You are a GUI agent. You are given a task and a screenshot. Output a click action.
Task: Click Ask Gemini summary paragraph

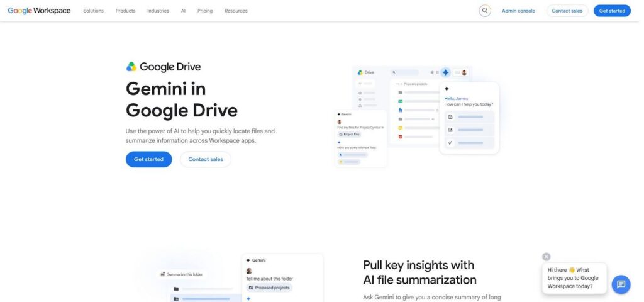coord(432,298)
